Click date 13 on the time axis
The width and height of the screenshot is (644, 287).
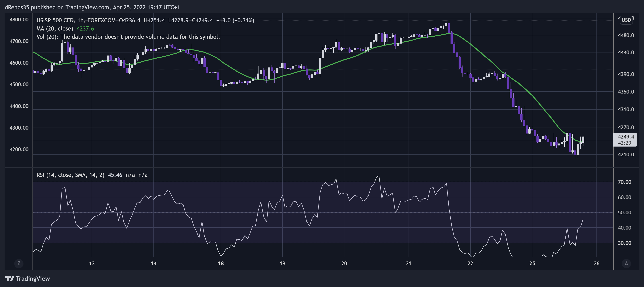(92, 263)
